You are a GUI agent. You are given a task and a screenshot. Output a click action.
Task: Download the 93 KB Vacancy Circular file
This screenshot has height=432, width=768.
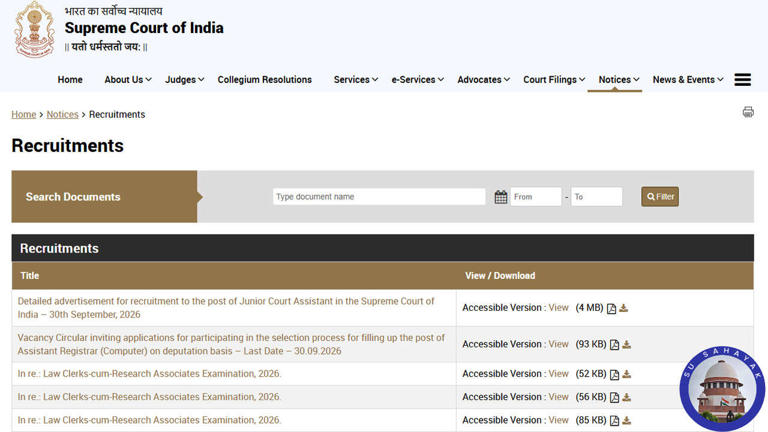[x=626, y=345]
